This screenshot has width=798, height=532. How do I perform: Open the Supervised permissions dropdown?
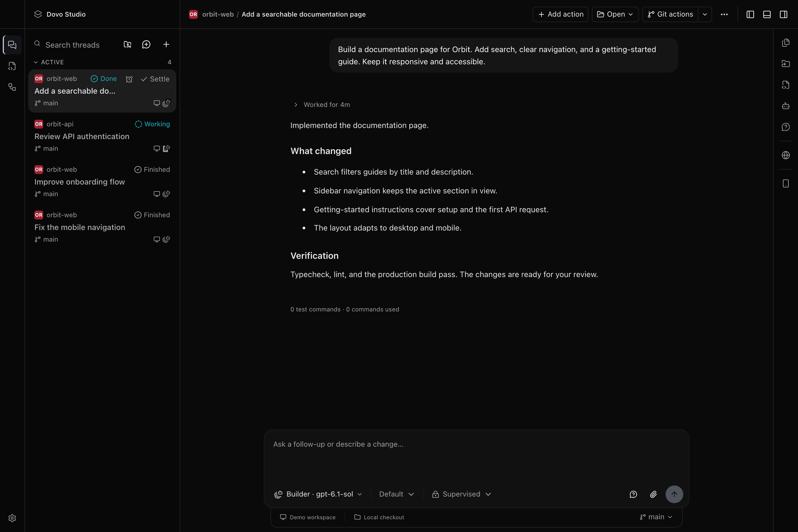461,494
